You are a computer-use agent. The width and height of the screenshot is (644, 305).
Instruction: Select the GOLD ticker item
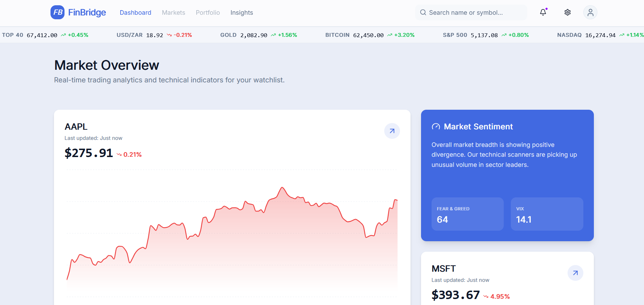click(258, 35)
